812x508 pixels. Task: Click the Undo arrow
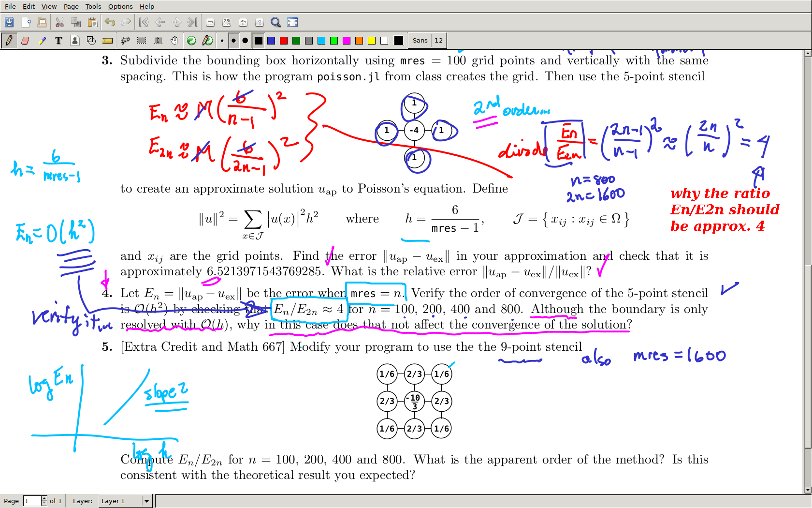[110, 22]
